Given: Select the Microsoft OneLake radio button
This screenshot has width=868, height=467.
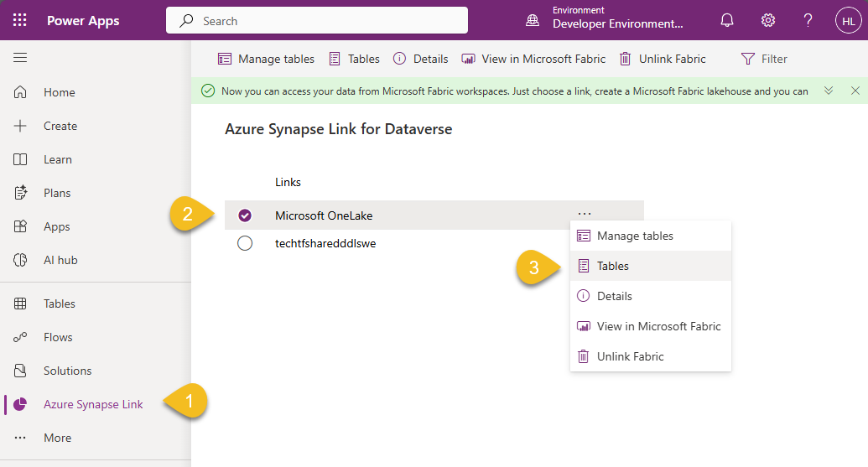Looking at the screenshot, I should click(245, 215).
